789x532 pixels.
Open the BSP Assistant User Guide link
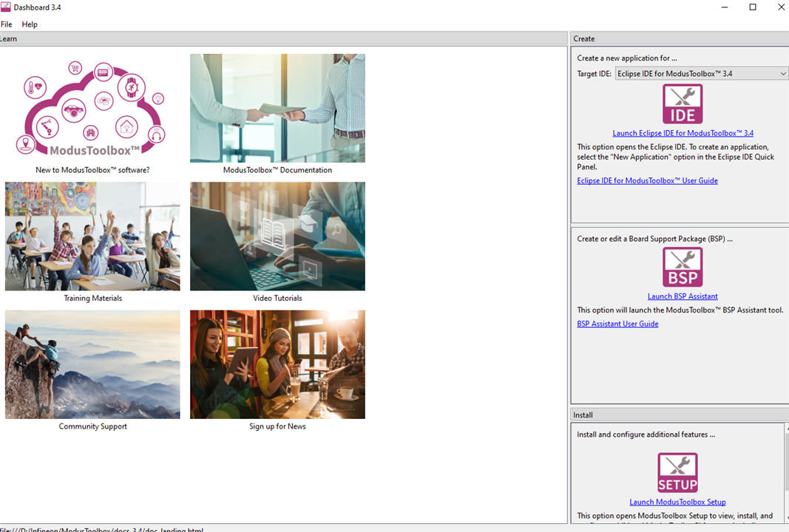(x=617, y=324)
